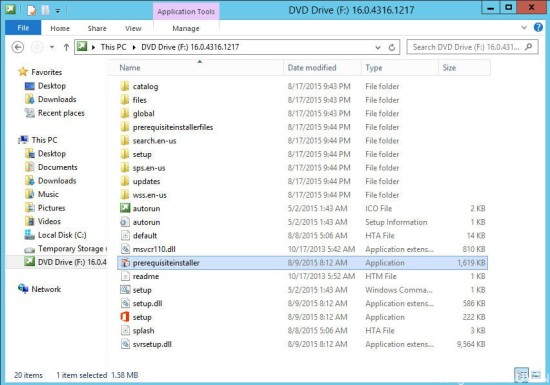Open the Properties quick access toolbar icon
550x385 pixels.
click(32, 10)
